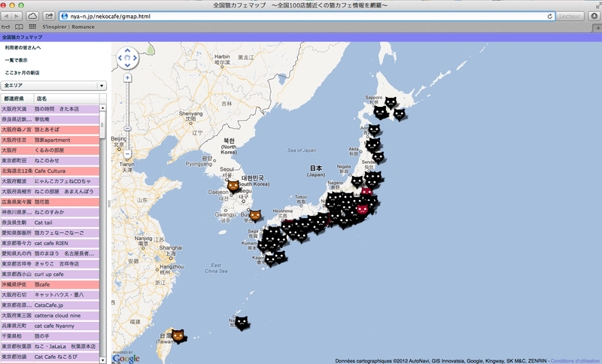Click the Share button in toolbar

point(50,16)
